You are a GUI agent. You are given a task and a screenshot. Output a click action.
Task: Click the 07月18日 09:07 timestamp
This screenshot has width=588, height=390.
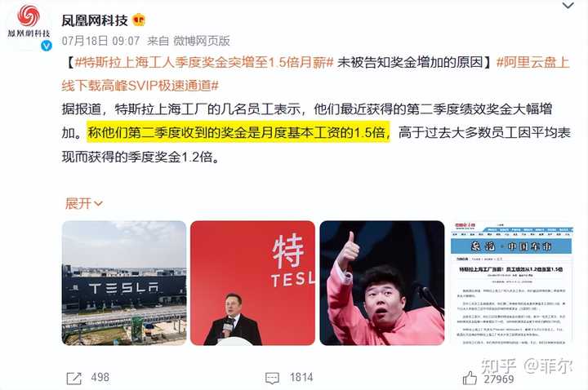100,41
